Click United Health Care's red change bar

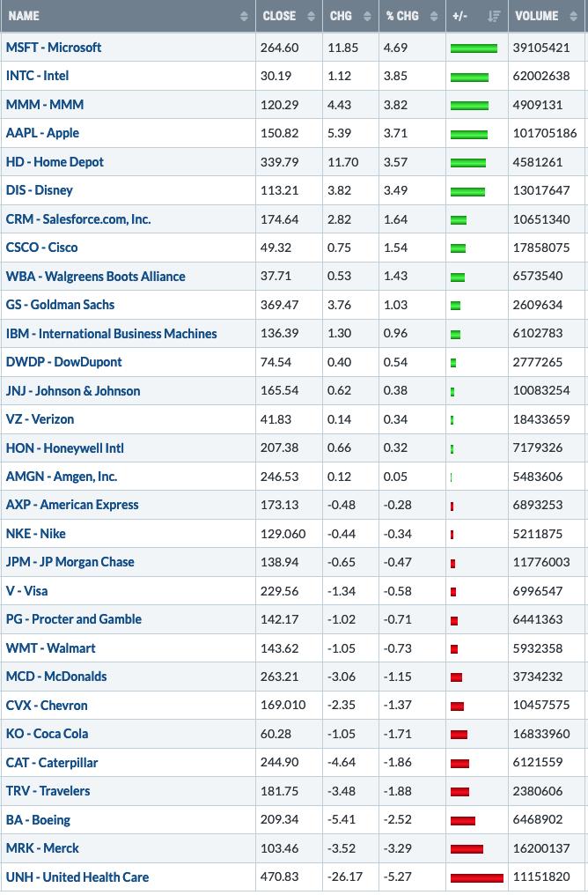point(477,878)
